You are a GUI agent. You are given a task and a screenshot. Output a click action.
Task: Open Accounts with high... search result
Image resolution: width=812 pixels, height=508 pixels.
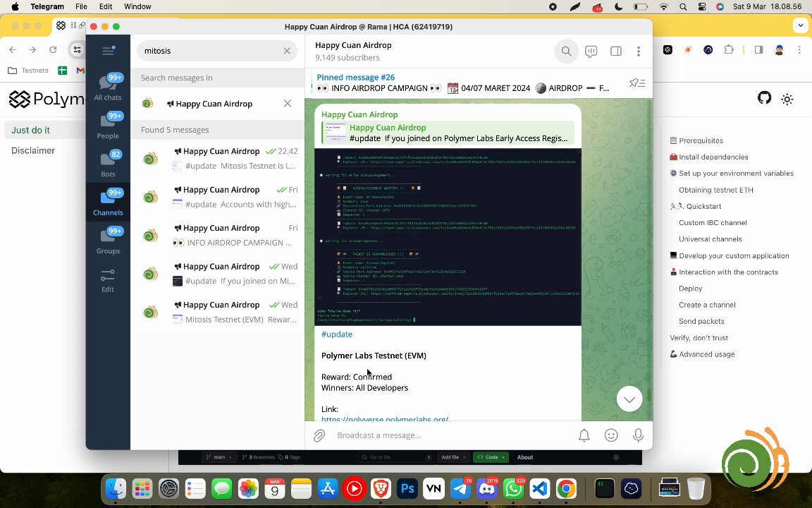pyautogui.click(x=218, y=197)
